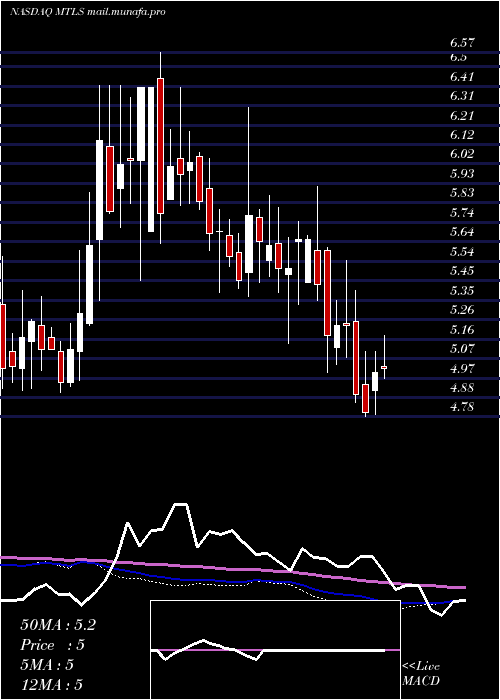Viewport: 500px width, 700px height.
Task: Select the 5.45 price axis label
Action: [x=462, y=271]
